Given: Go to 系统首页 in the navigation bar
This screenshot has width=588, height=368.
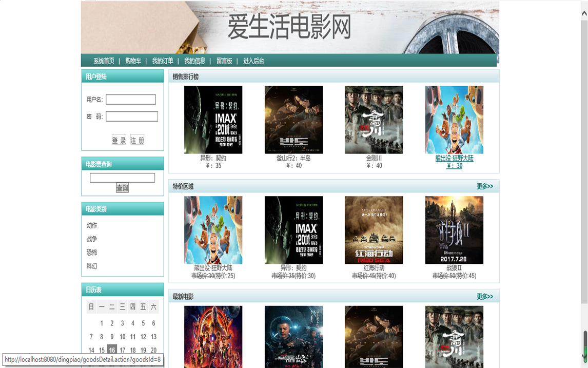Looking at the screenshot, I should coord(104,61).
